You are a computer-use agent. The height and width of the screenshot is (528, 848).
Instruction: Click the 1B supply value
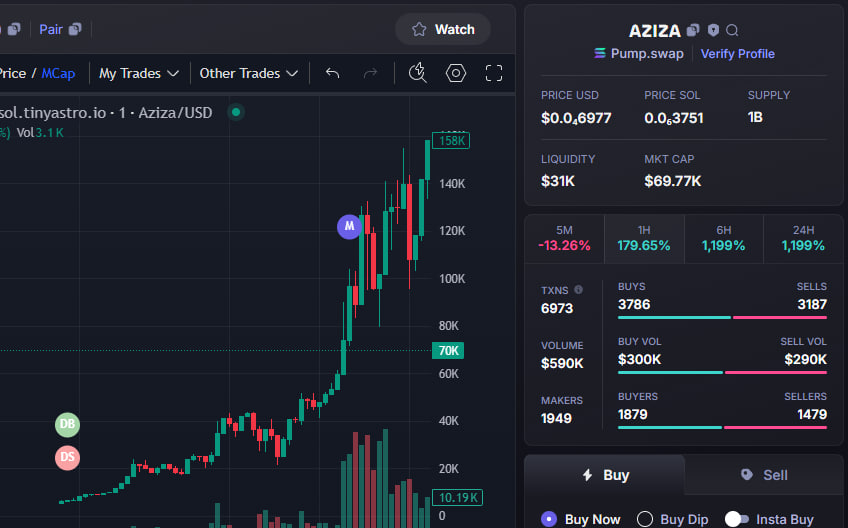point(755,117)
